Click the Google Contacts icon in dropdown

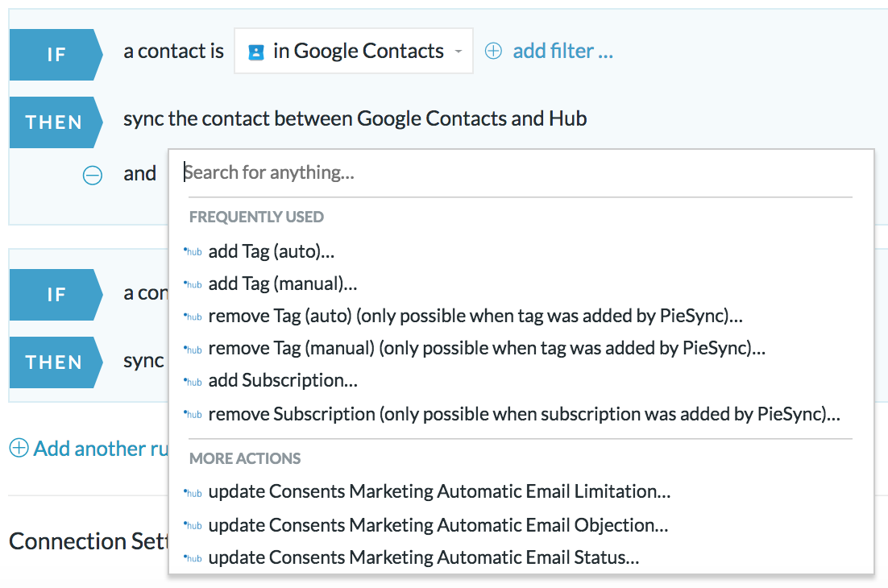(256, 52)
